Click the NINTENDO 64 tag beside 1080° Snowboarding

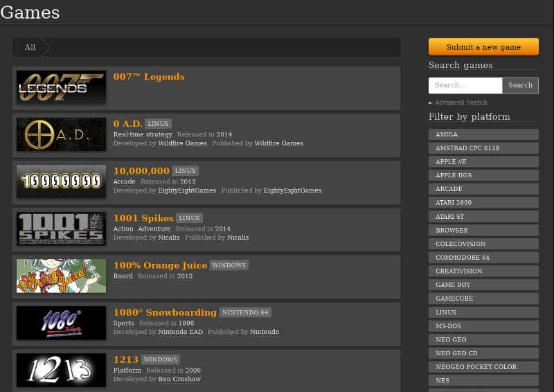[245, 312]
